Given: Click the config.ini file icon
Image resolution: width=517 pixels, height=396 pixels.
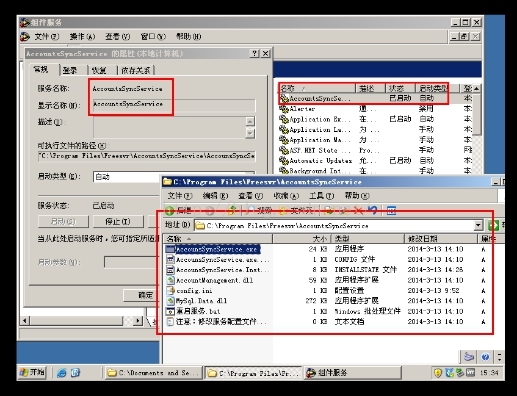Looking at the screenshot, I should (170, 291).
